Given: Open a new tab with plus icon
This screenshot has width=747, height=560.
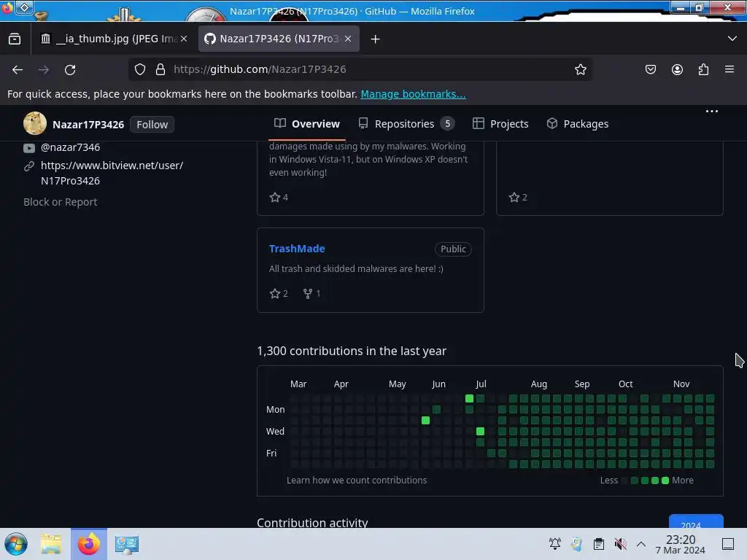Looking at the screenshot, I should (x=376, y=39).
